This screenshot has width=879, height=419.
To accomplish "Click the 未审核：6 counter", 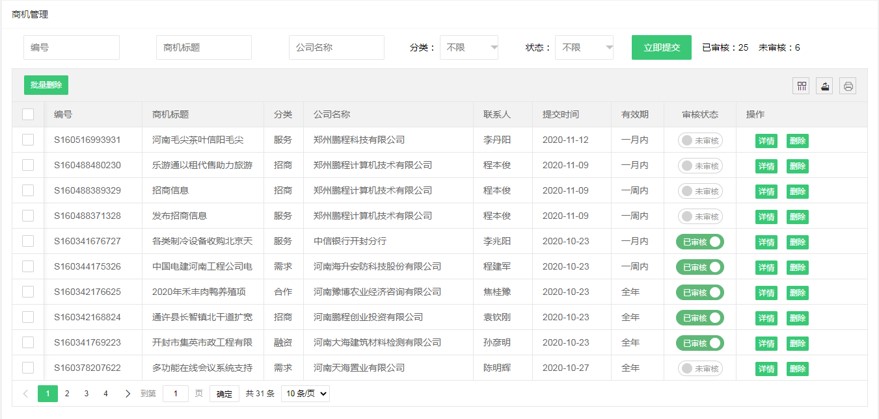I will (779, 48).
